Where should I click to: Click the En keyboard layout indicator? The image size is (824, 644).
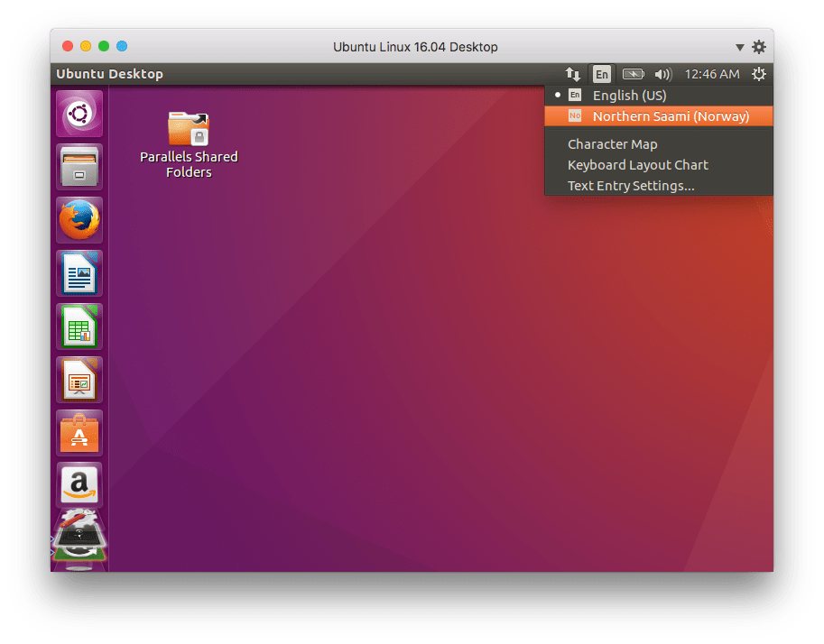(x=601, y=74)
